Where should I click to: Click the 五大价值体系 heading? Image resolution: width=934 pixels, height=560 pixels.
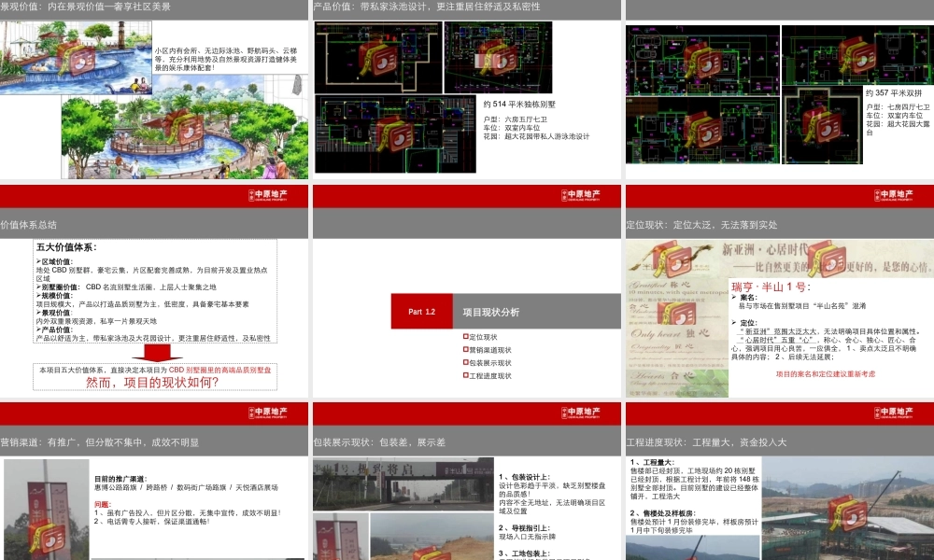(66, 247)
